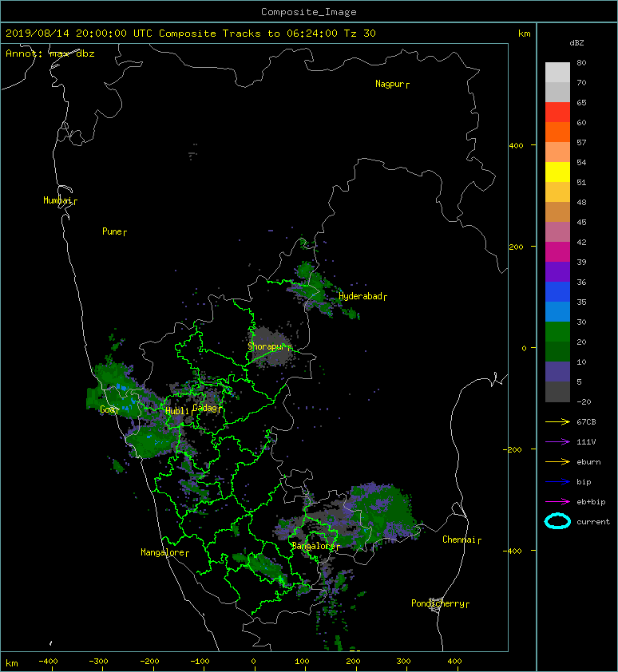Click the 0 tick on vertical axis

tap(524, 348)
